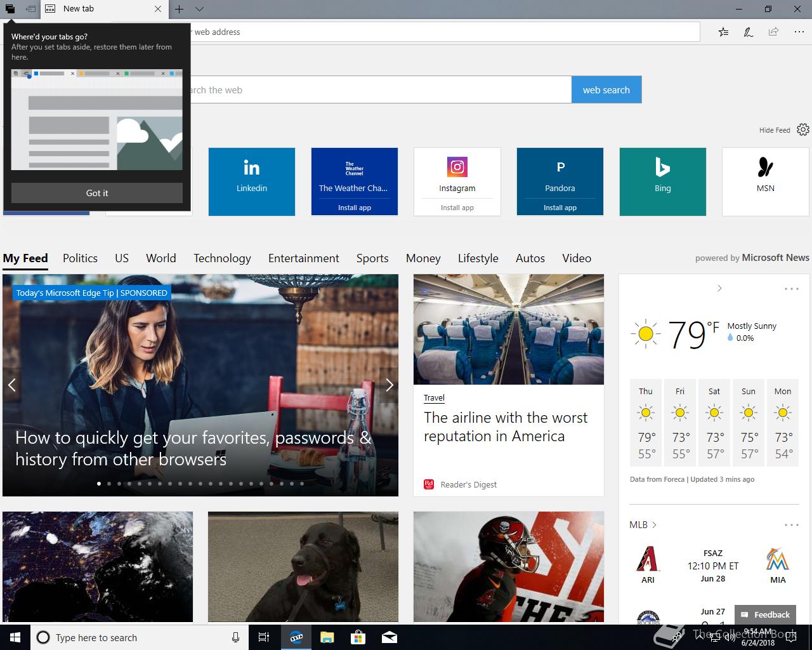The image size is (812, 650).
Task: Expand the weather location chevron
Action: pyautogui.click(x=719, y=288)
